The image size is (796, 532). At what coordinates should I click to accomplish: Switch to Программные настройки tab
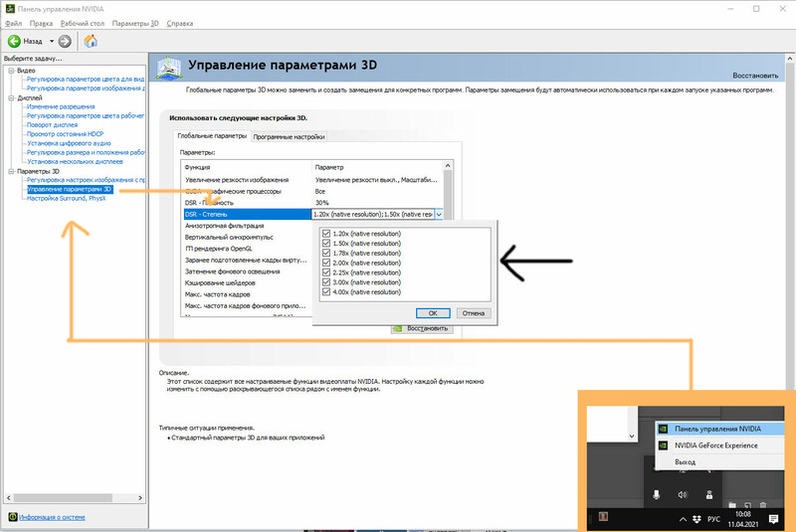click(289, 136)
